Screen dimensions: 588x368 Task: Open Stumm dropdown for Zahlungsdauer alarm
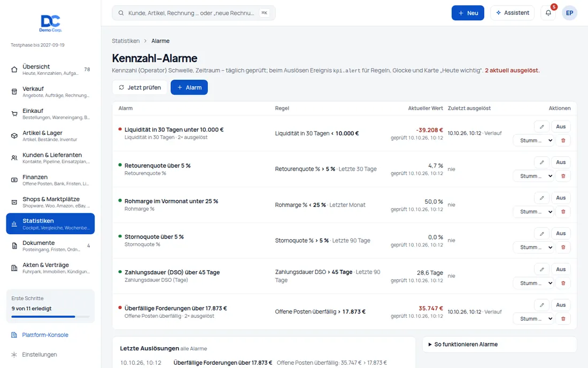tap(533, 283)
